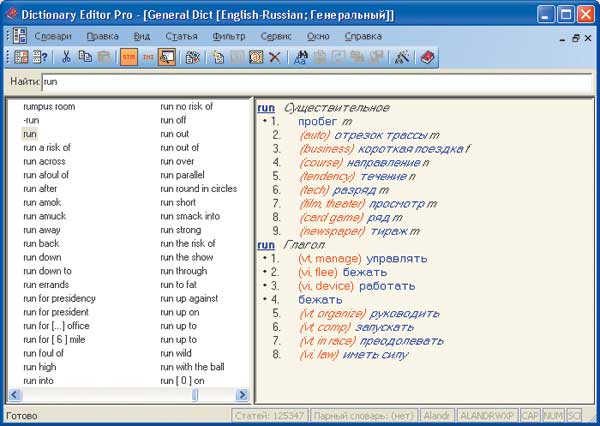Select 'run afoul of' entry
The image size is (600, 426).
point(46,175)
